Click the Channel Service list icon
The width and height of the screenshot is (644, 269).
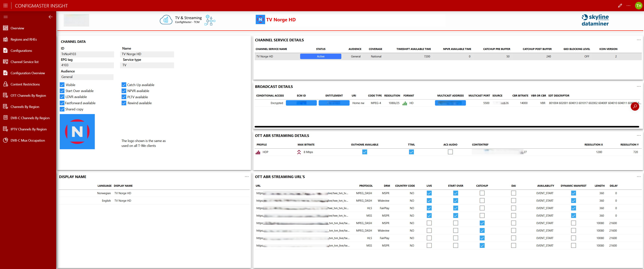pos(5,62)
